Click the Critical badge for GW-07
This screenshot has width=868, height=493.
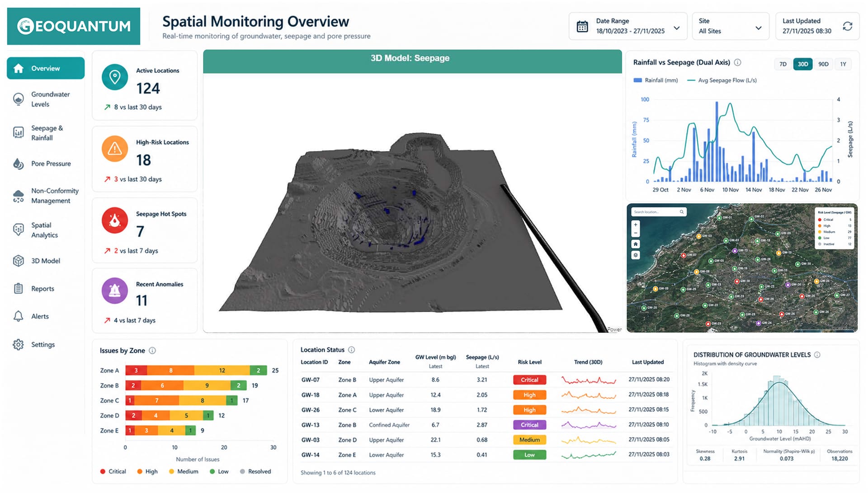pyautogui.click(x=529, y=380)
